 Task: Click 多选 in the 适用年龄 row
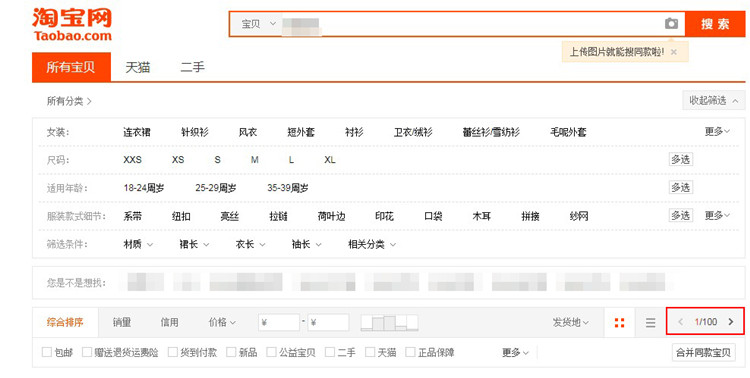tap(681, 187)
